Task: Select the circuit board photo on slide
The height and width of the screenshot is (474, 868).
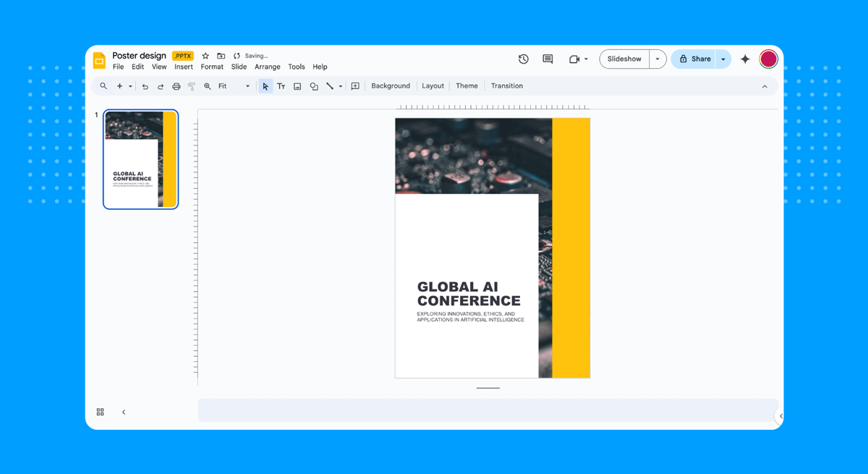Action: coord(473,155)
